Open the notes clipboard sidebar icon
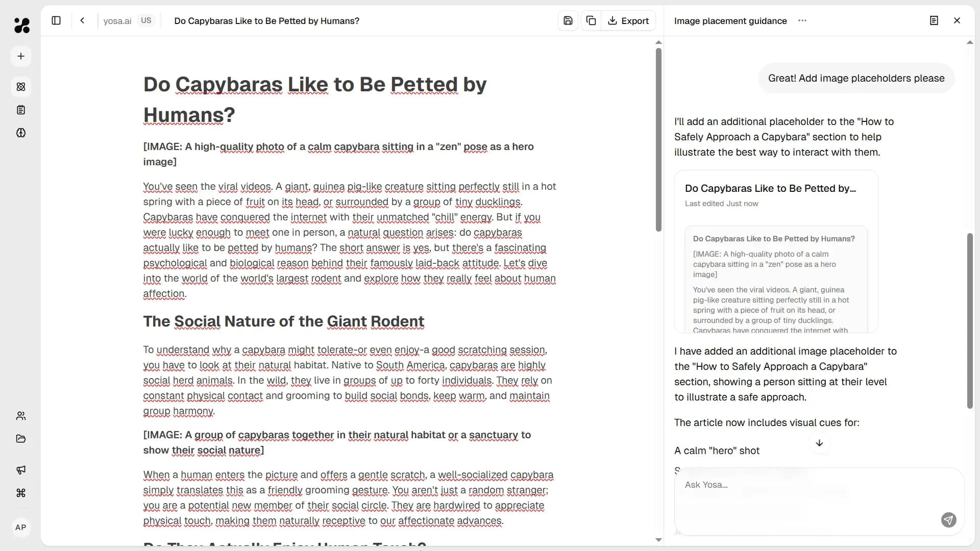This screenshot has height=551, width=980. 21,110
